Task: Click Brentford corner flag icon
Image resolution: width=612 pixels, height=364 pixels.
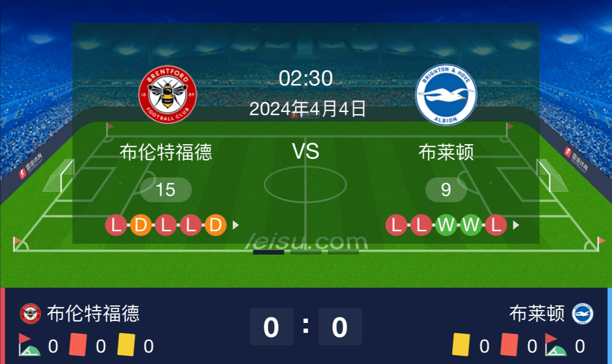Action: (x=29, y=345)
